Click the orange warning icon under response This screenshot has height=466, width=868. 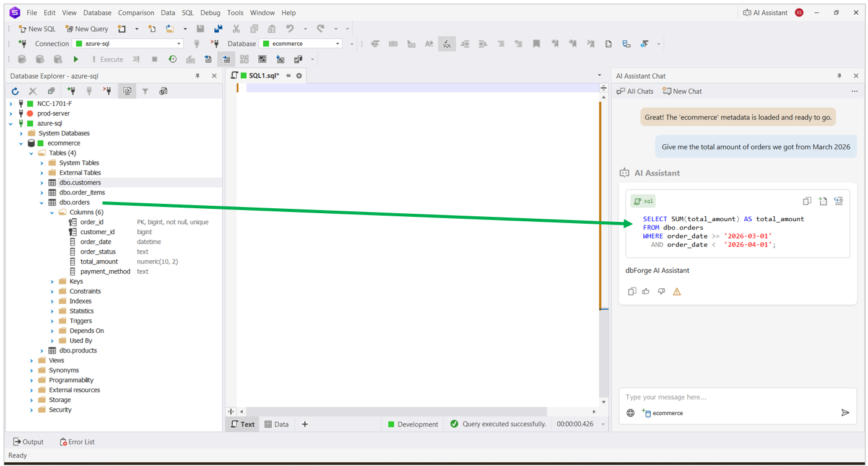click(677, 291)
